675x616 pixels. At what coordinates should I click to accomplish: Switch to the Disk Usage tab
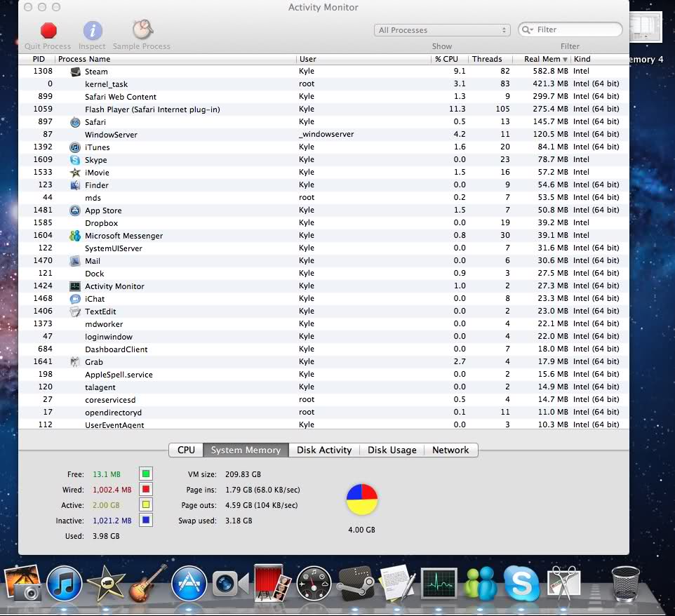(392, 450)
